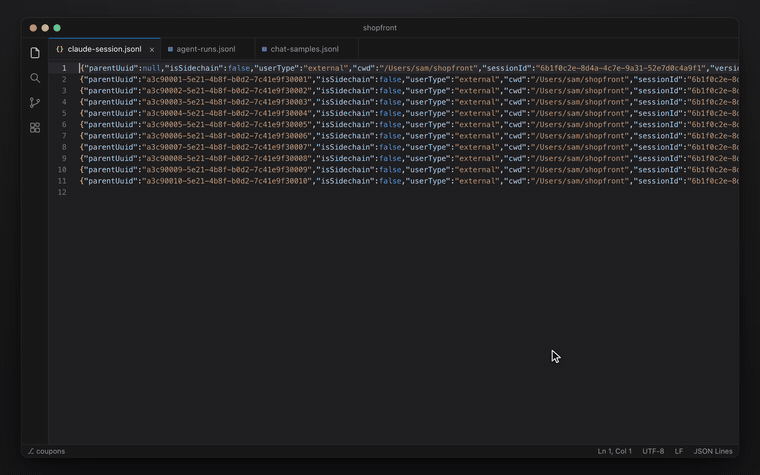
Task: Open the Search magnifier in activity bar
Action: (35, 78)
